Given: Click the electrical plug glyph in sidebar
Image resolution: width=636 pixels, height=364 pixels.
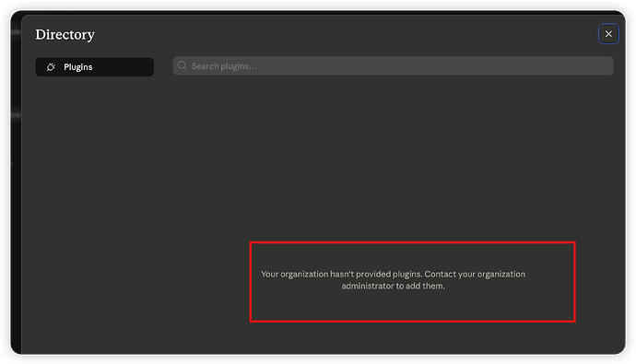Looking at the screenshot, I should (51, 67).
